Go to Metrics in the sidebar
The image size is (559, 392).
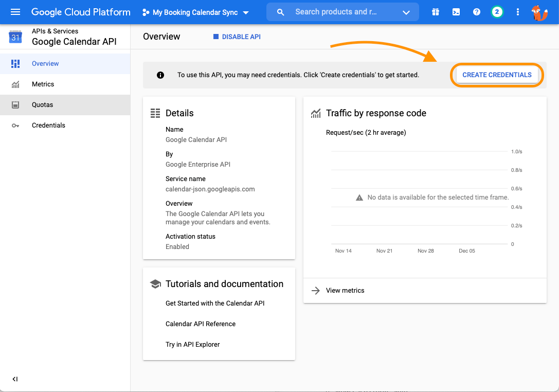43,84
